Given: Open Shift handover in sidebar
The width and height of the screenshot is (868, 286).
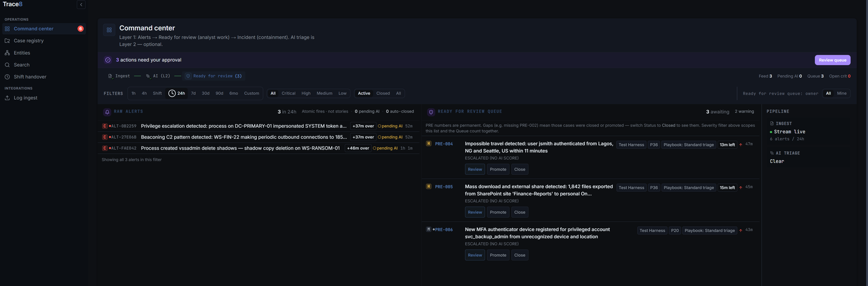Looking at the screenshot, I should pos(43,77).
